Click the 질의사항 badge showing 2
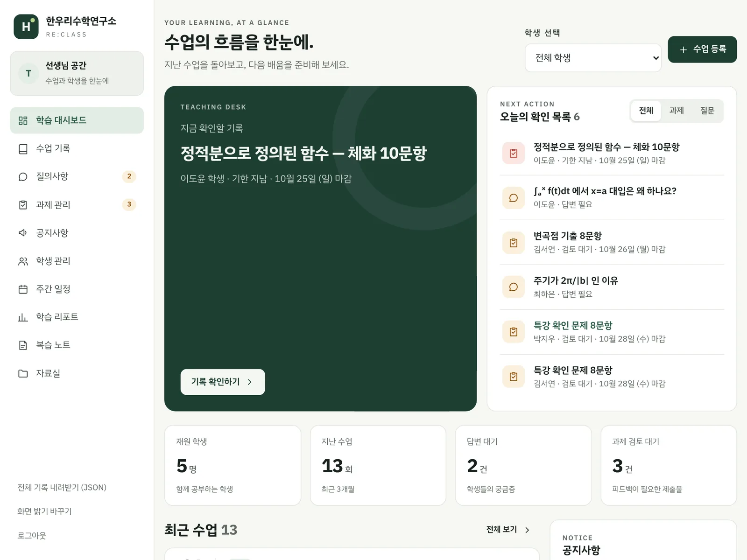 [x=129, y=176]
